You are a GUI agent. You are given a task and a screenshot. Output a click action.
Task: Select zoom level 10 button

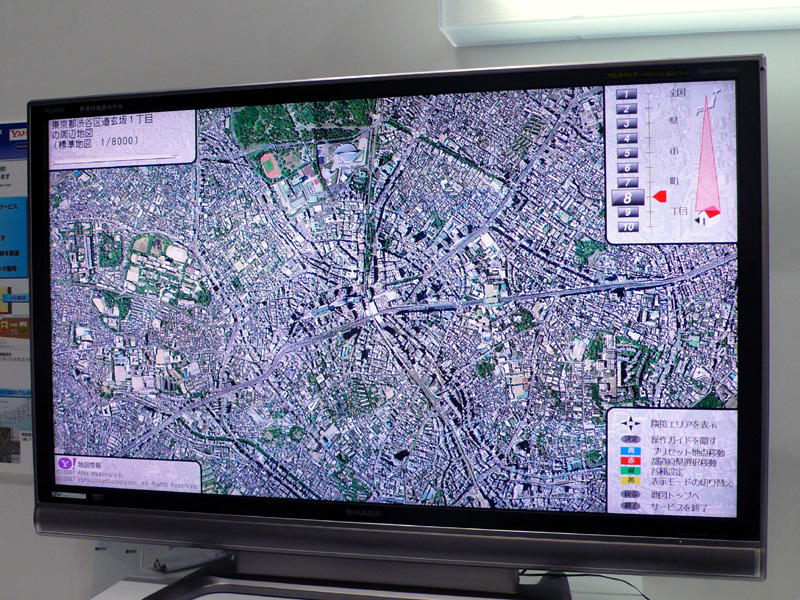pos(629,227)
